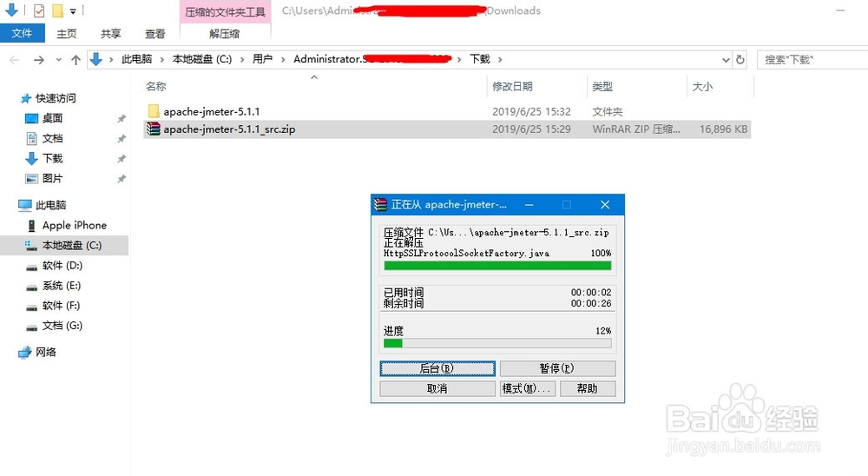Image resolution: width=868 pixels, height=476 pixels.
Task: Click the 搜索"下载" search box
Action: [x=812, y=59]
